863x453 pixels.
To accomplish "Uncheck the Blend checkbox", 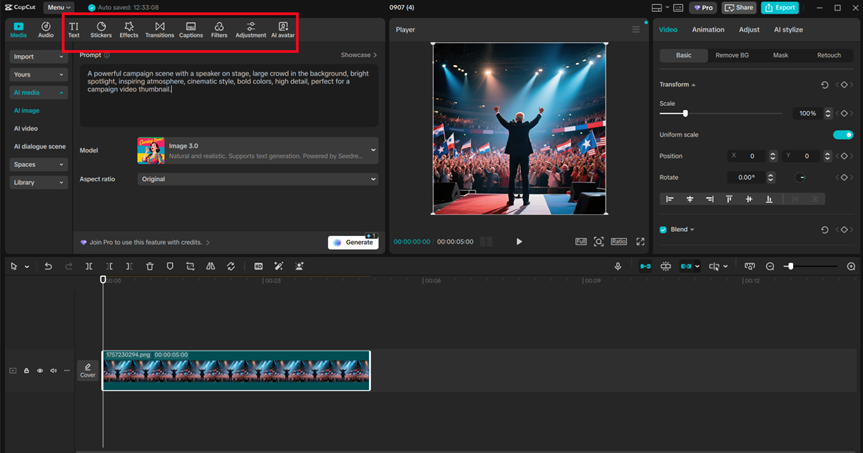I will coord(663,229).
